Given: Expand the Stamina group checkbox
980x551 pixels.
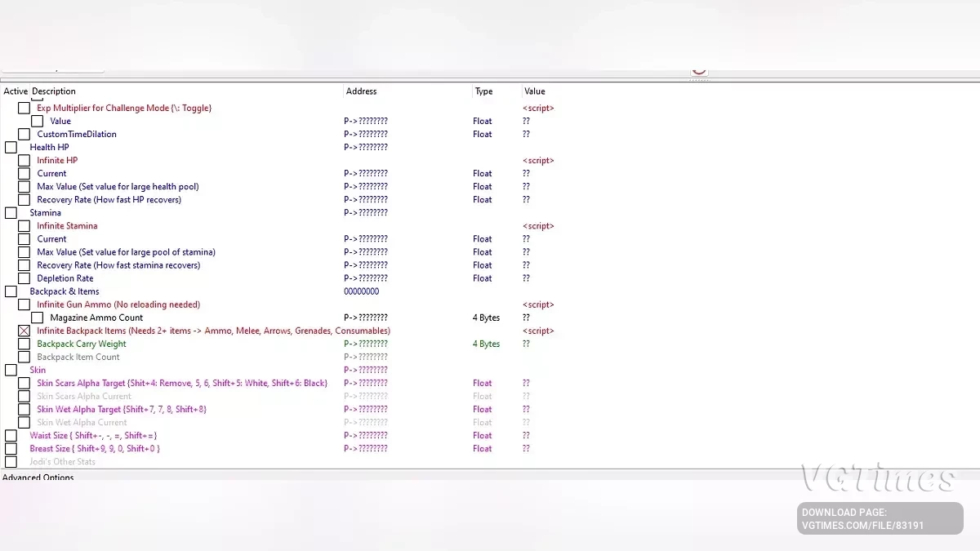Looking at the screenshot, I should click(x=11, y=213).
